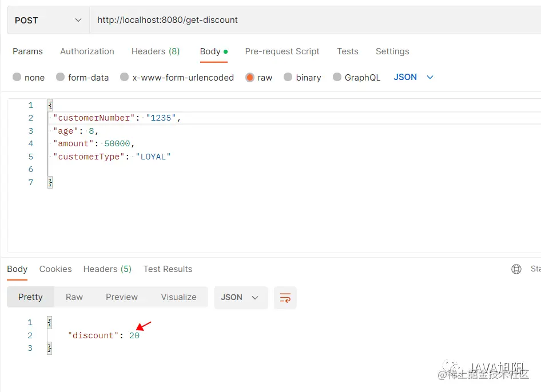Select the form-data body type

point(82,77)
